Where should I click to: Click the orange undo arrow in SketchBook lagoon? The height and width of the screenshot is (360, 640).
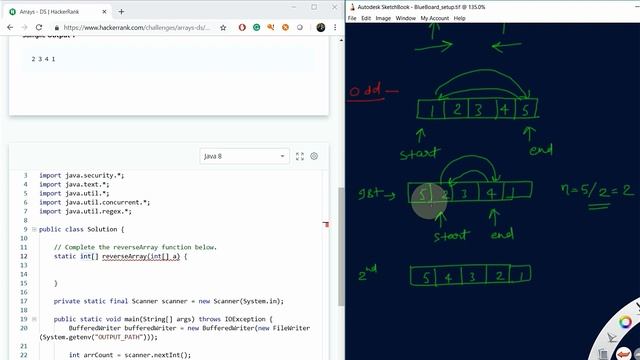coord(624,353)
